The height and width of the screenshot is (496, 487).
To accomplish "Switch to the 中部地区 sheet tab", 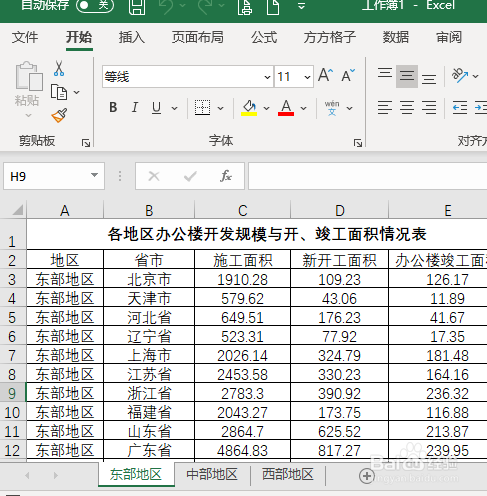I will click(212, 474).
